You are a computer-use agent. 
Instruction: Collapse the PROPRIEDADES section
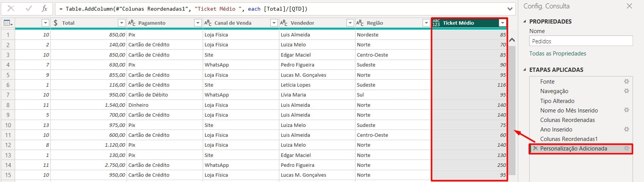point(525,22)
